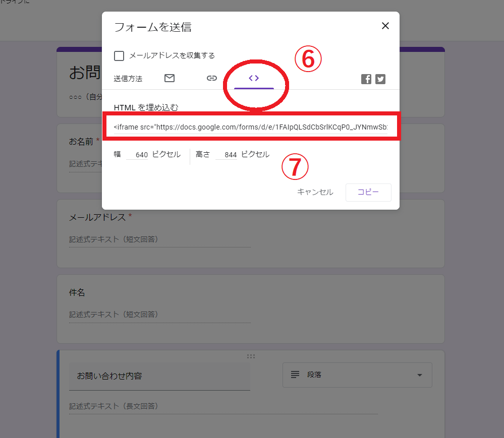
Task: Toggle メールアドレスを収集する checkbox
Action: pyautogui.click(x=119, y=56)
